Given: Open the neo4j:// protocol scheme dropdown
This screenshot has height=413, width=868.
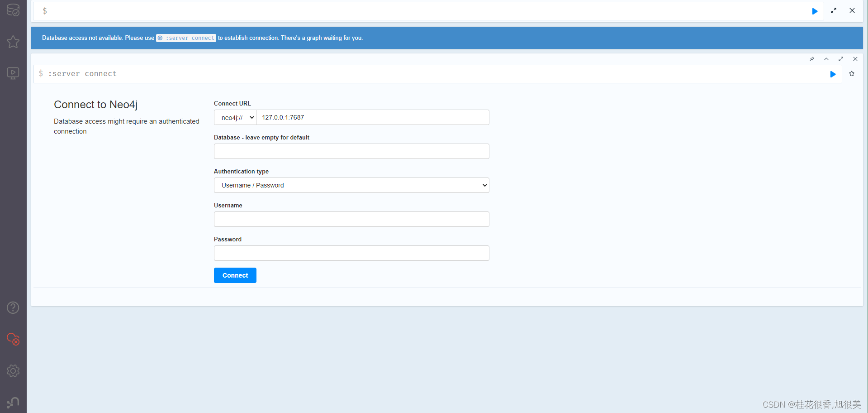Looking at the screenshot, I should coord(235,117).
